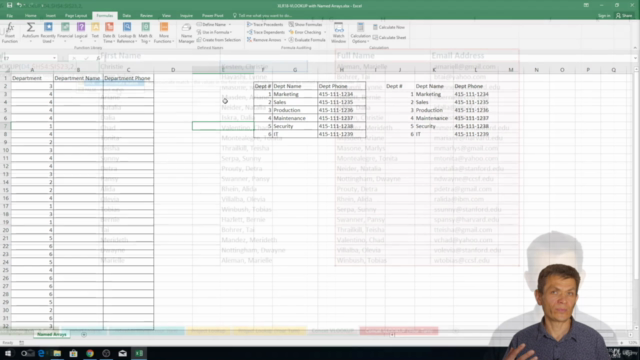Open the Text functions list
Image resolution: width=640 pixels, height=360 pixels.
click(95, 33)
